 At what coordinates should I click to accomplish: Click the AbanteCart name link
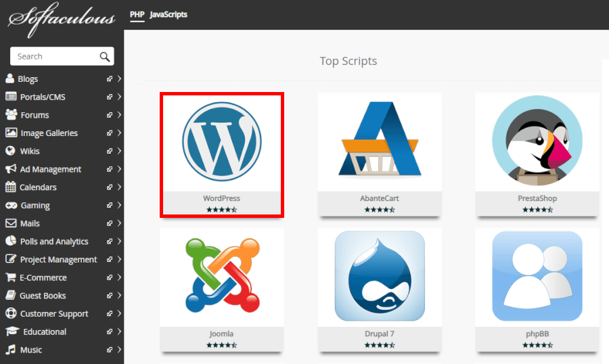380,198
